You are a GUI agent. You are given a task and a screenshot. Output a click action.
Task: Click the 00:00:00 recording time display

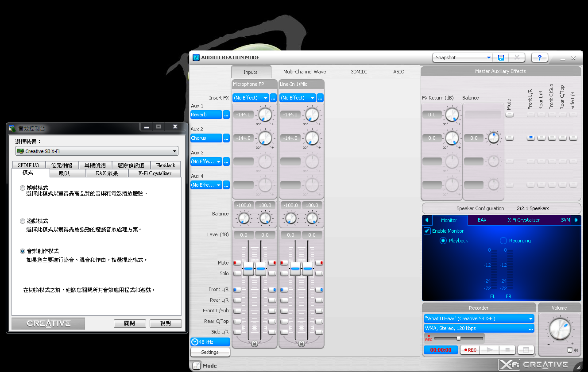pos(441,350)
